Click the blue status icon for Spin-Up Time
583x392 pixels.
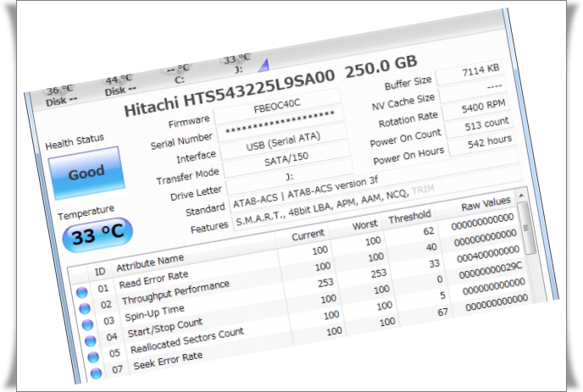coord(87,324)
